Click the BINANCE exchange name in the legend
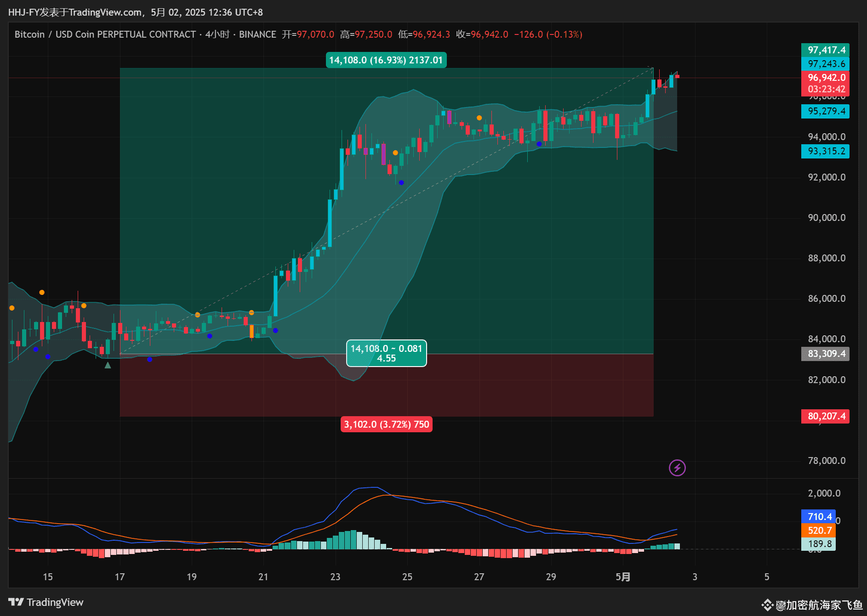This screenshot has width=867, height=616. 257,34
